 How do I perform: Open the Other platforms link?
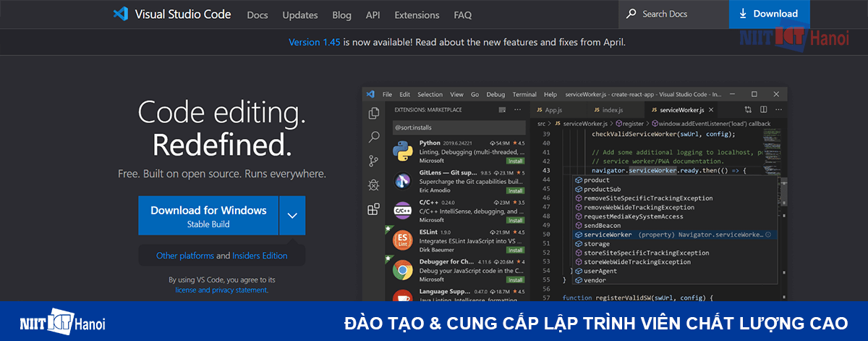pos(184,256)
